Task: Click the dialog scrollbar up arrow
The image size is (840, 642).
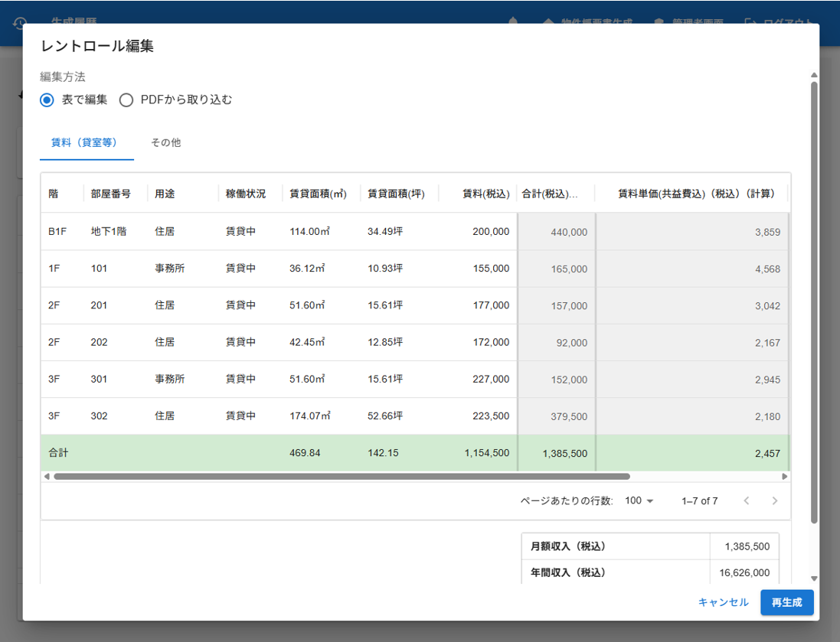Action: 814,75
